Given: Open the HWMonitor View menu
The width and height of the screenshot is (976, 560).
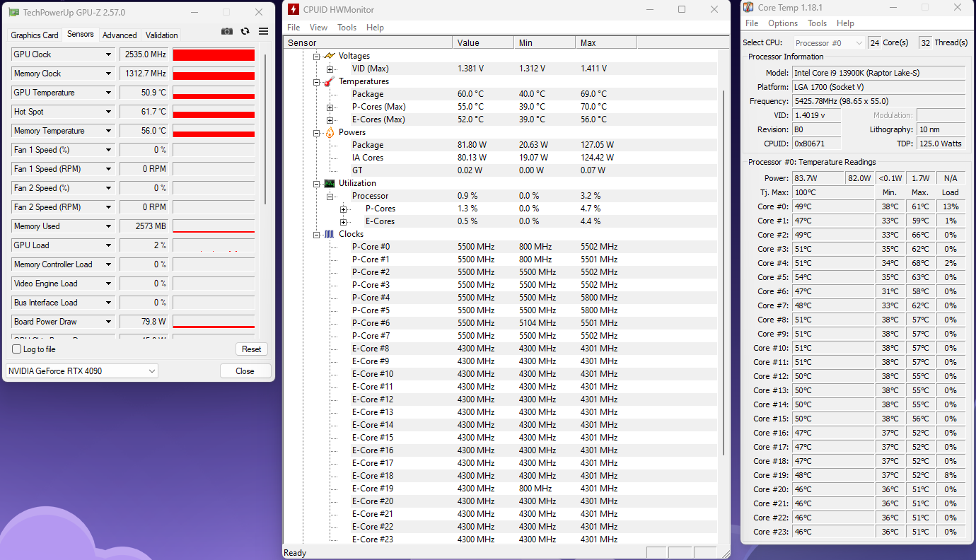Looking at the screenshot, I should click(319, 28).
